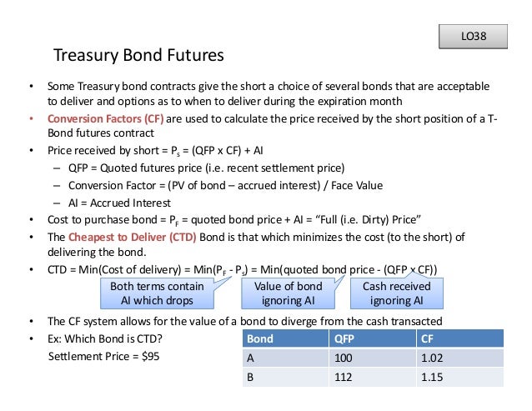Click the CF column header
Image resolution: width=532 pixels, height=411 pixels.
tap(460, 338)
